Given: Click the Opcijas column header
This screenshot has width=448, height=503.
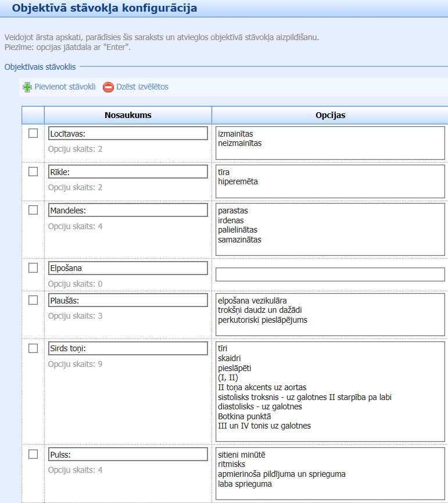Looking at the screenshot, I should click(x=330, y=115).
